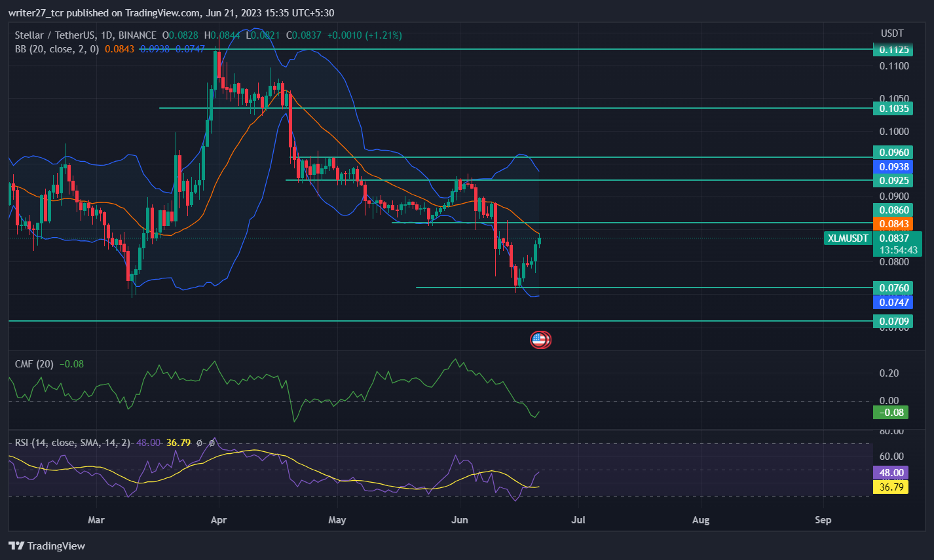Select the RSI (14, close, SMA, 14, 2) legend

tap(73, 443)
